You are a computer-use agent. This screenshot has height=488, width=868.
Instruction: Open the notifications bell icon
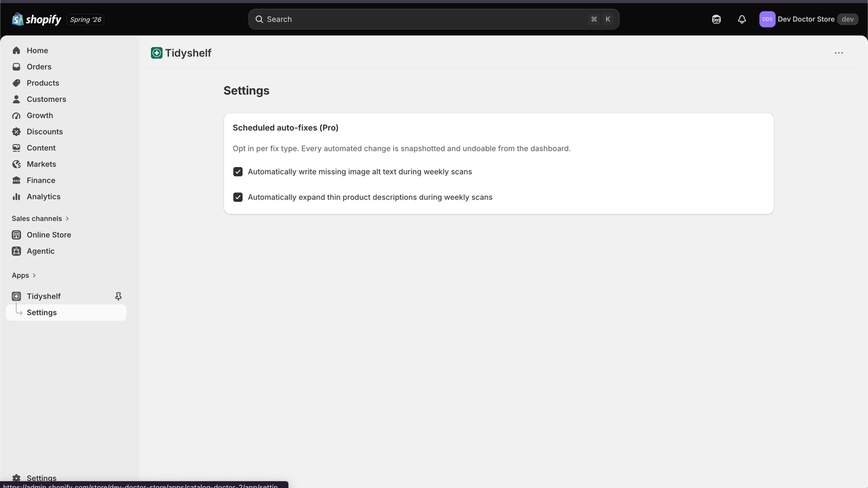pos(742,20)
